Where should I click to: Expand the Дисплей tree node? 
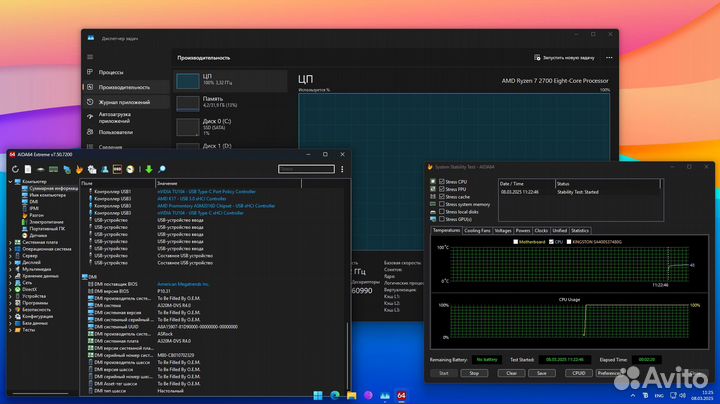tap(11, 263)
